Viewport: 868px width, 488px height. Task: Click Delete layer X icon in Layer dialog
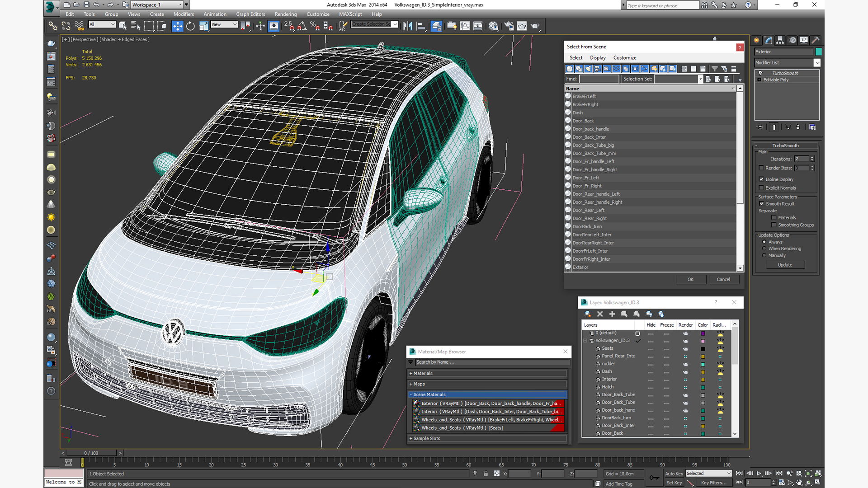point(600,314)
